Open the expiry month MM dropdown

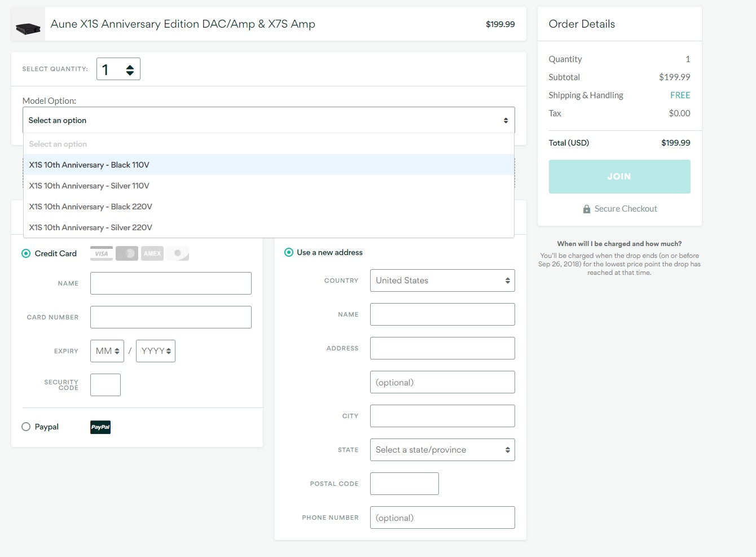tap(107, 351)
